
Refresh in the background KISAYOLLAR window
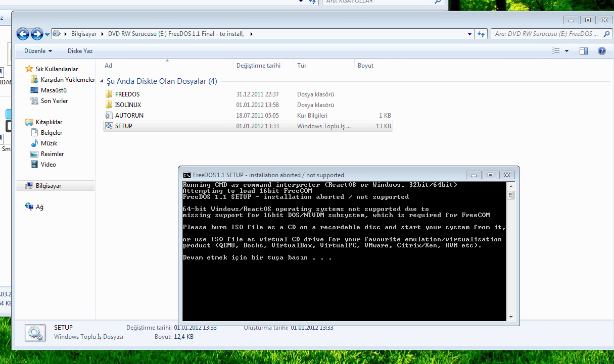point(313,2)
